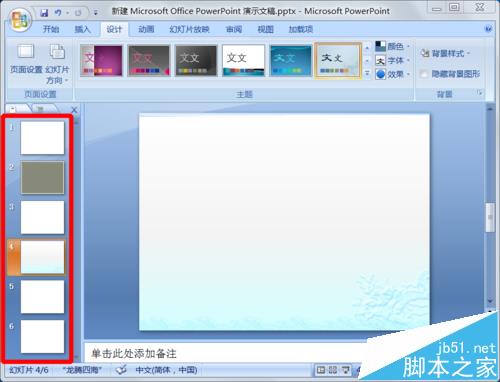Apply the teal blue theme thumbnail
This screenshot has width=500, height=382.
291,61
